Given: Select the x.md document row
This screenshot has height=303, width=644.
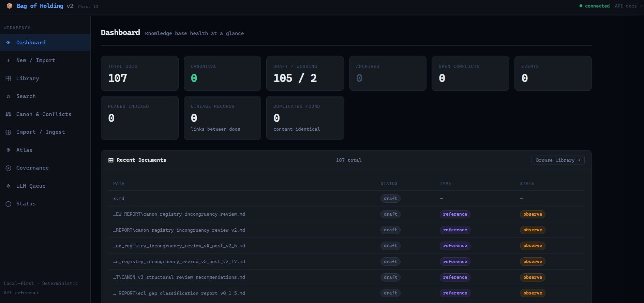Looking at the screenshot, I should [x=346, y=199].
